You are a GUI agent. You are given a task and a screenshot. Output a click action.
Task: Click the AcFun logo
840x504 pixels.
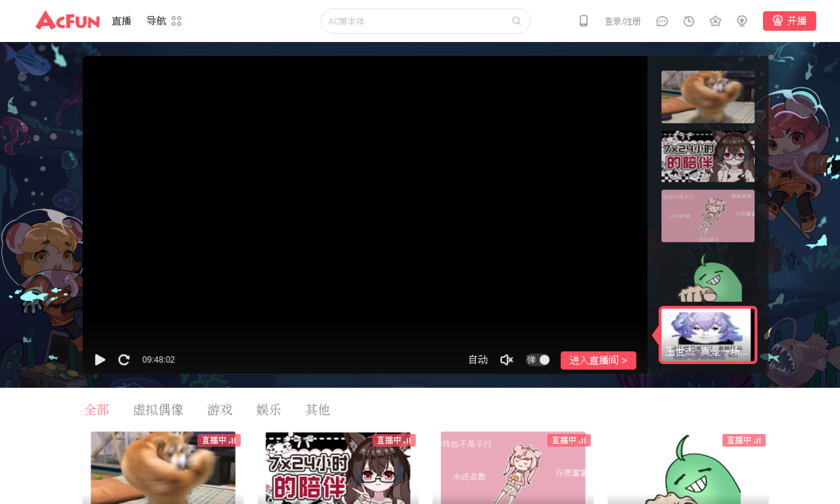[x=68, y=21]
